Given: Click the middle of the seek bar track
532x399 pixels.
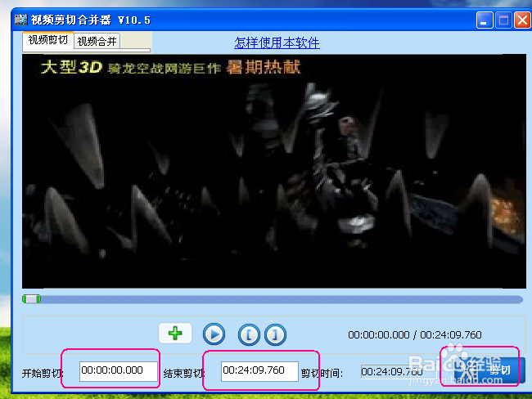Looking at the screenshot, I should pyautogui.click(x=273, y=299).
